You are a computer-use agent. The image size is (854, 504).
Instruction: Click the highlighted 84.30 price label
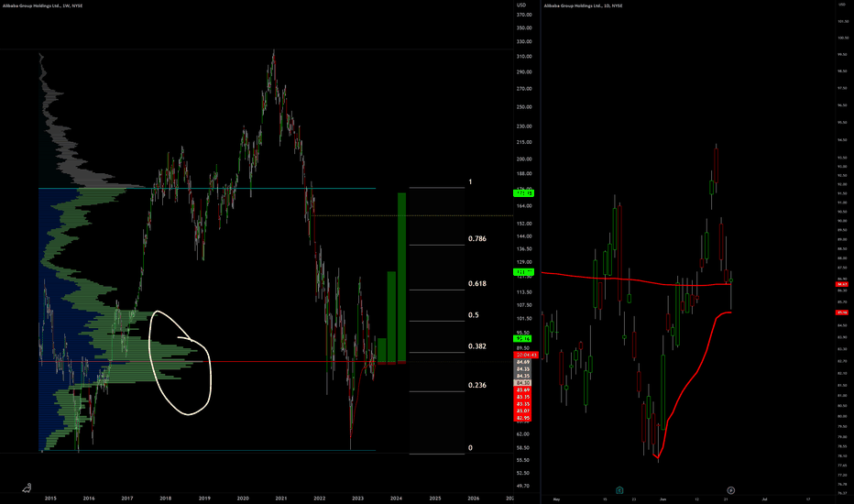pyautogui.click(x=523, y=383)
